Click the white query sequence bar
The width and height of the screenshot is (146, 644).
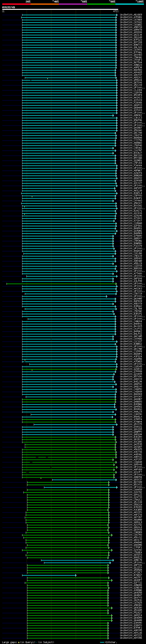pyautogui.click(x=60, y=10)
